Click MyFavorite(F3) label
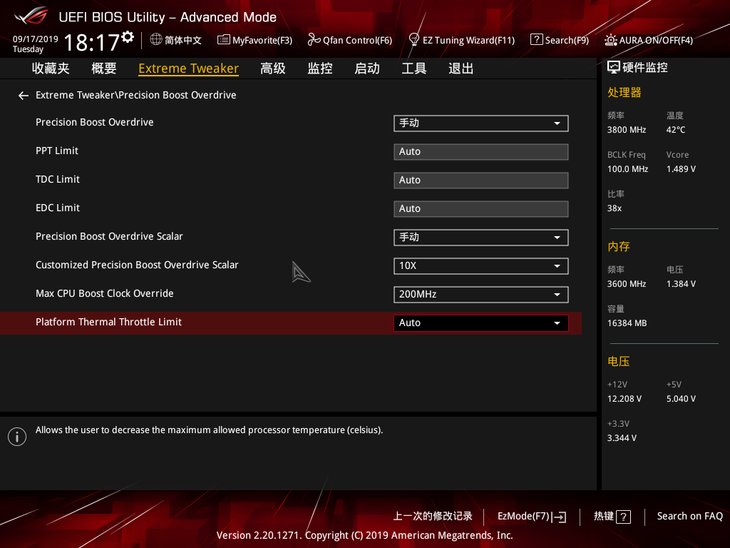The image size is (730, 548). point(262,41)
